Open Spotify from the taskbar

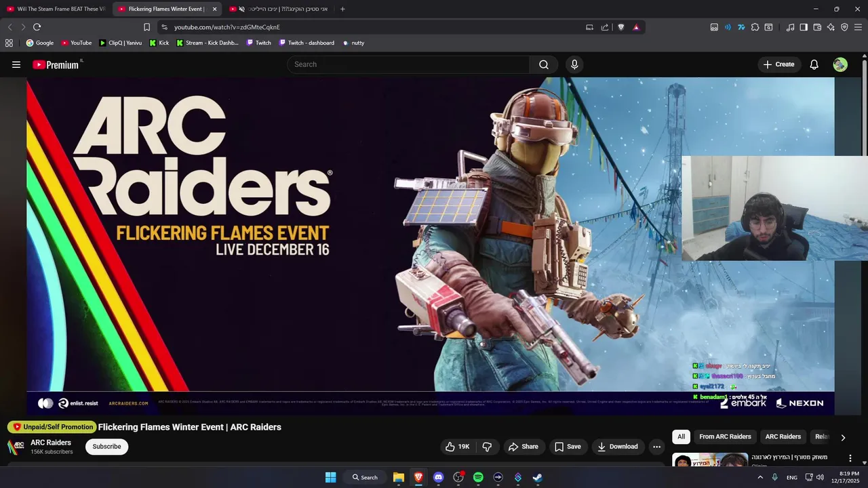pyautogui.click(x=478, y=477)
